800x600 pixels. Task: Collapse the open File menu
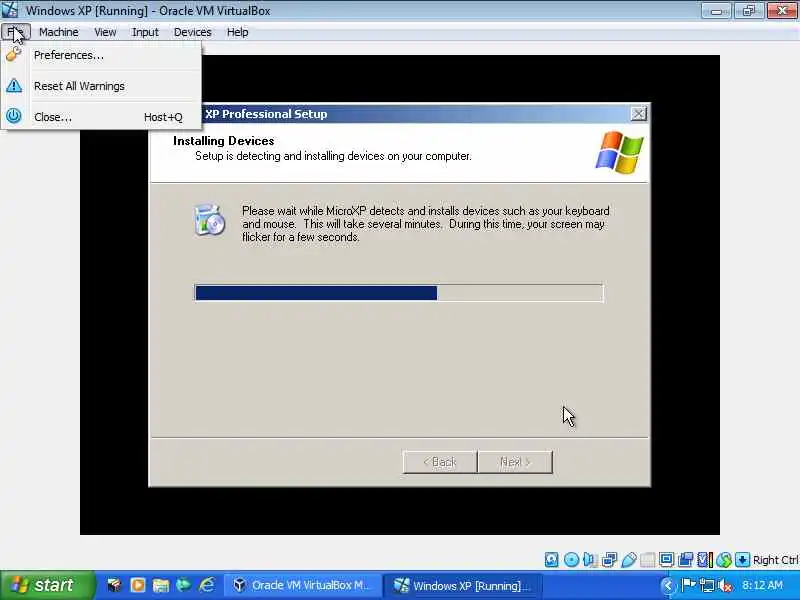(16, 32)
